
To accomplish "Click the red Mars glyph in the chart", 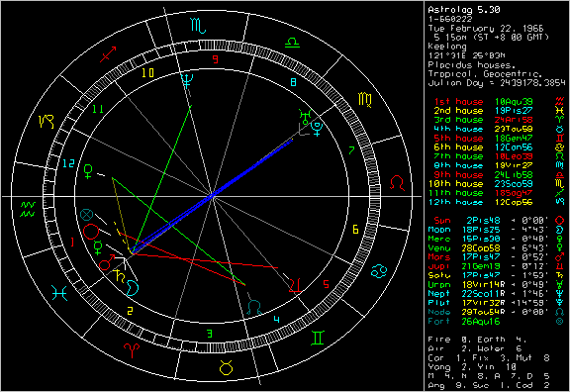I will (x=107, y=262).
